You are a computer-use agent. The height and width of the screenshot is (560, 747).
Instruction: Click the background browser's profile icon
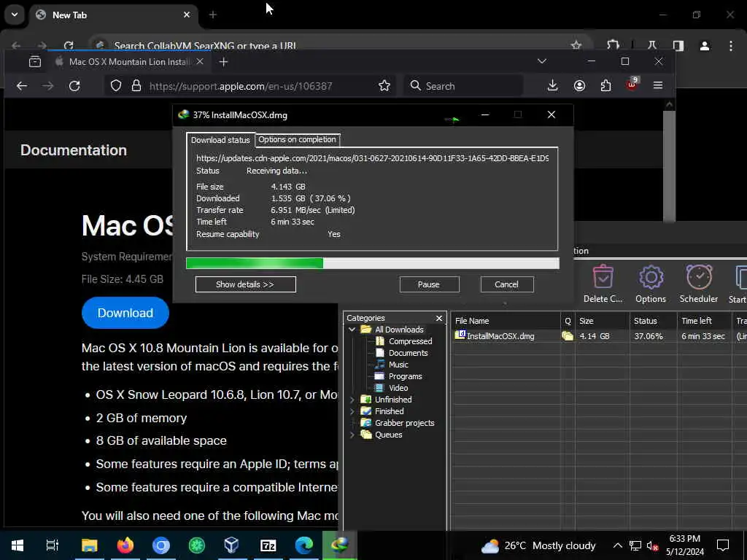point(705,46)
